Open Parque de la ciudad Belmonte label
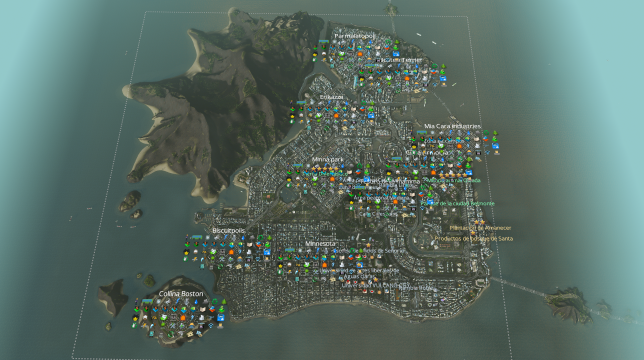This screenshot has height=360, width=644. click(x=458, y=204)
